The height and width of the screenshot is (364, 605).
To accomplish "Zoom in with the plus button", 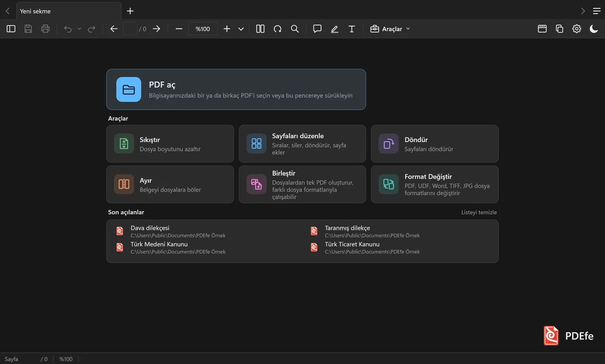I will pyautogui.click(x=227, y=29).
